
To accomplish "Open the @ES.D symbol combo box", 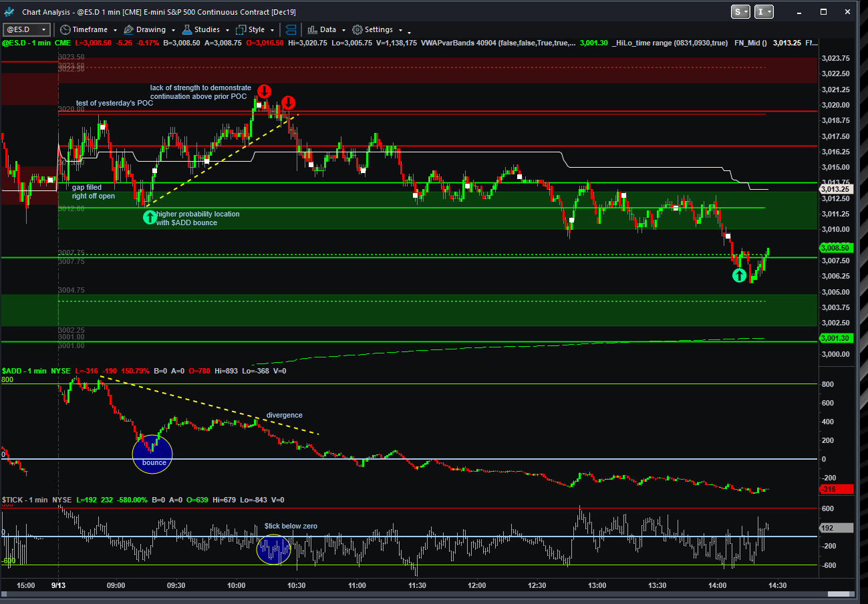I will (27, 29).
